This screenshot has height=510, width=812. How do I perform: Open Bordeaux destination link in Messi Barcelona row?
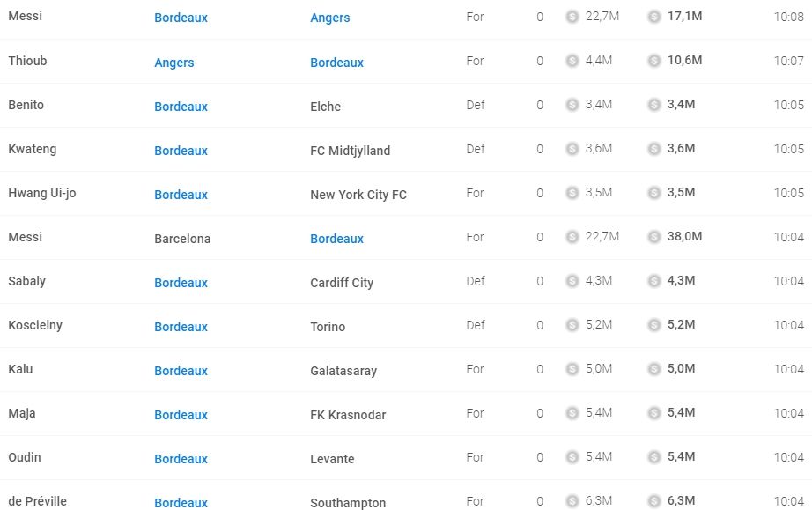336,239
